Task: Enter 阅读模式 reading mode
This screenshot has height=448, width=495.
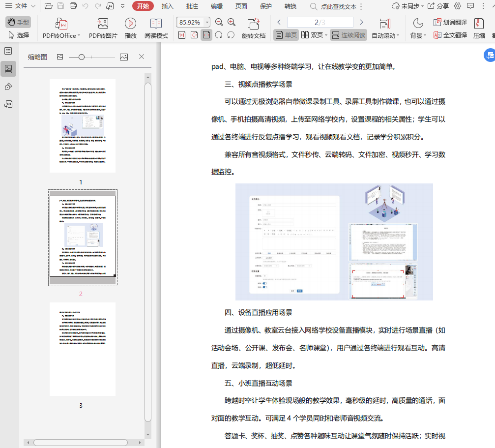Action: coord(156,29)
